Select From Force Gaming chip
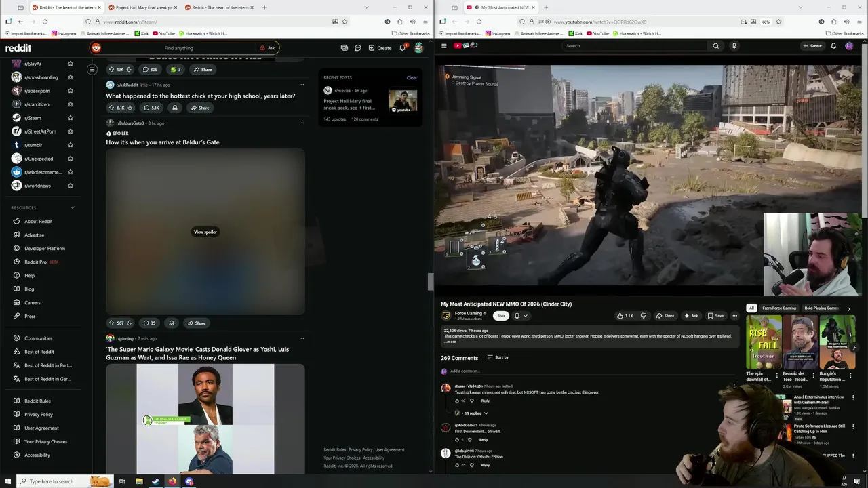Screen dimensions: 868x488 pos(779,308)
